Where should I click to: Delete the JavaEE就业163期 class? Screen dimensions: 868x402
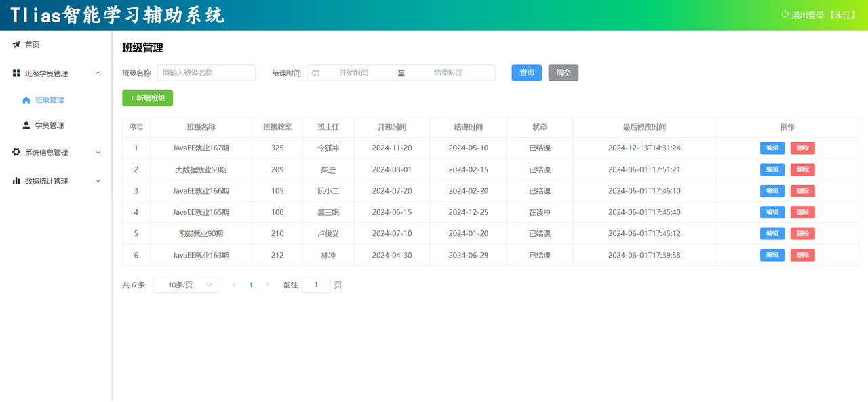tap(802, 255)
